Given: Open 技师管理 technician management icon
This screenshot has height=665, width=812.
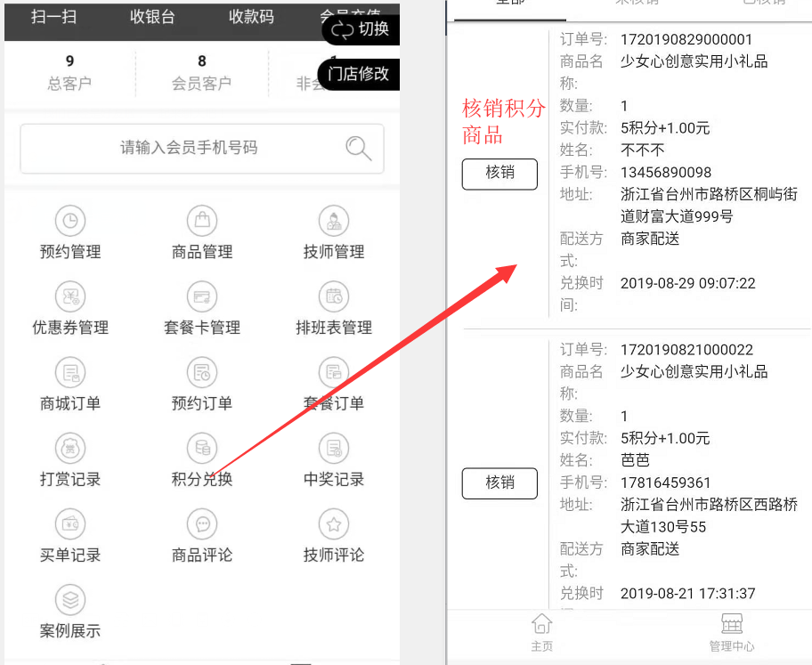Looking at the screenshot, I should (x=334, y=221).
